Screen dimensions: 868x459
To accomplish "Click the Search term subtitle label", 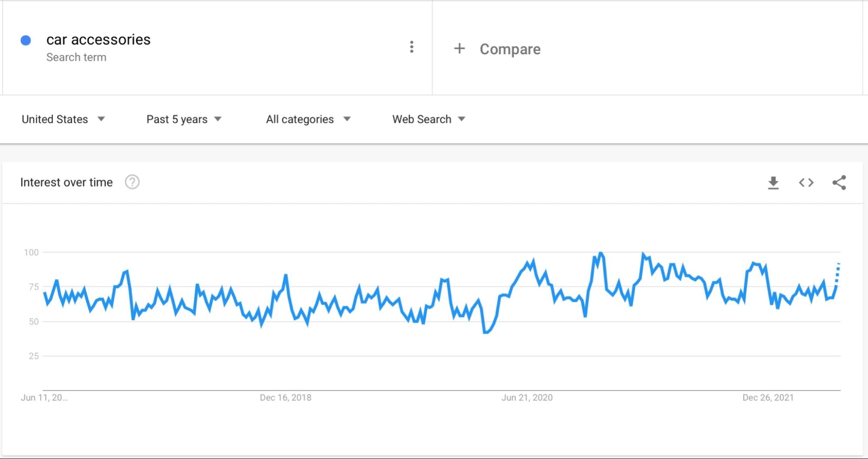I will point(76,57).
